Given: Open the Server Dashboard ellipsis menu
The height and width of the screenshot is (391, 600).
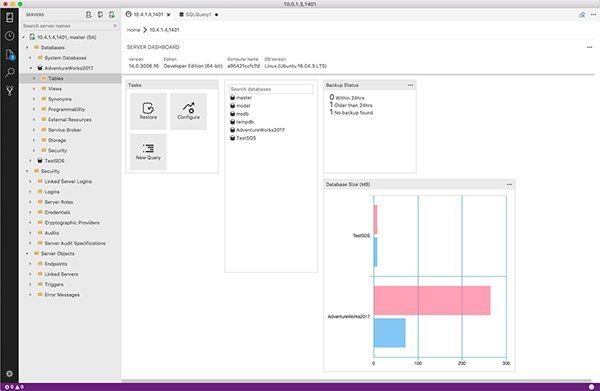Looking at the screenshot, I should coord(589,47).
